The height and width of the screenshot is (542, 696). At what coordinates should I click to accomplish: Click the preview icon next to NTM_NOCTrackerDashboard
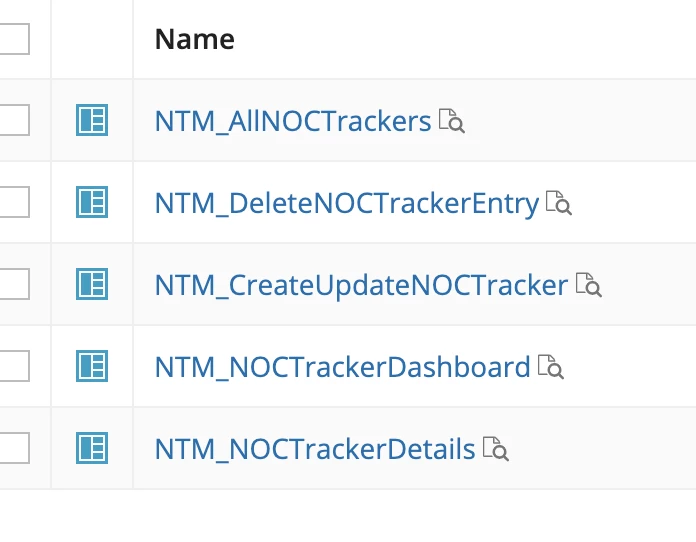tap(551, 367)
